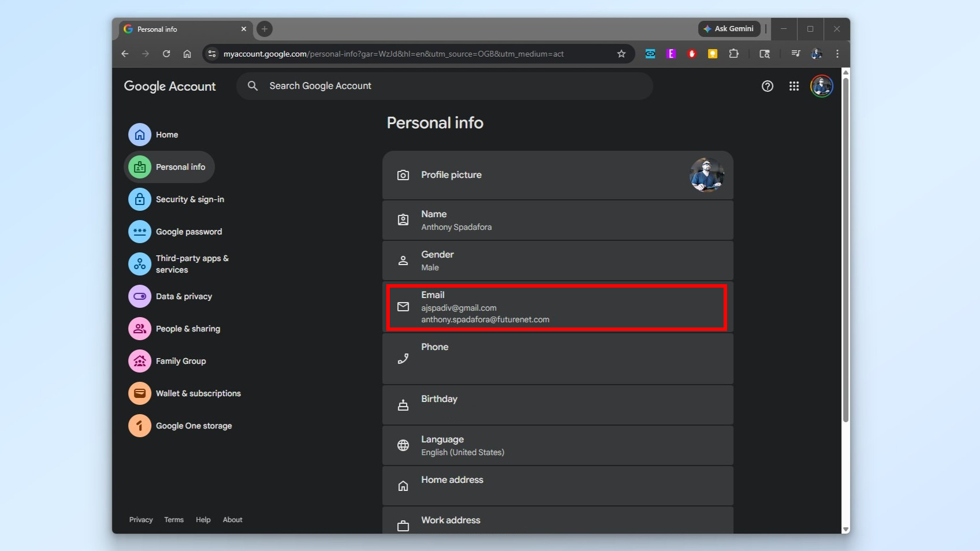Click the AdBlock extension icon

coord(691,54)
